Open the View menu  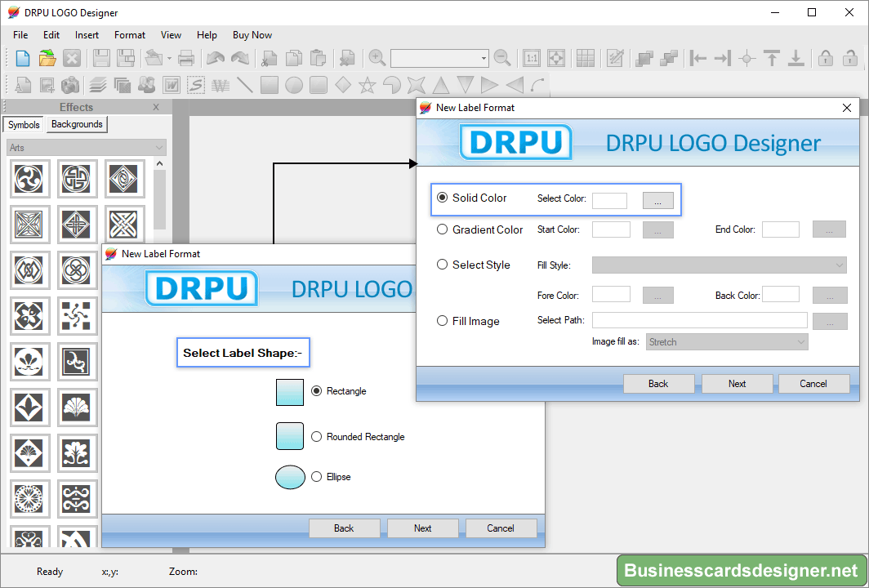(171, 35)
